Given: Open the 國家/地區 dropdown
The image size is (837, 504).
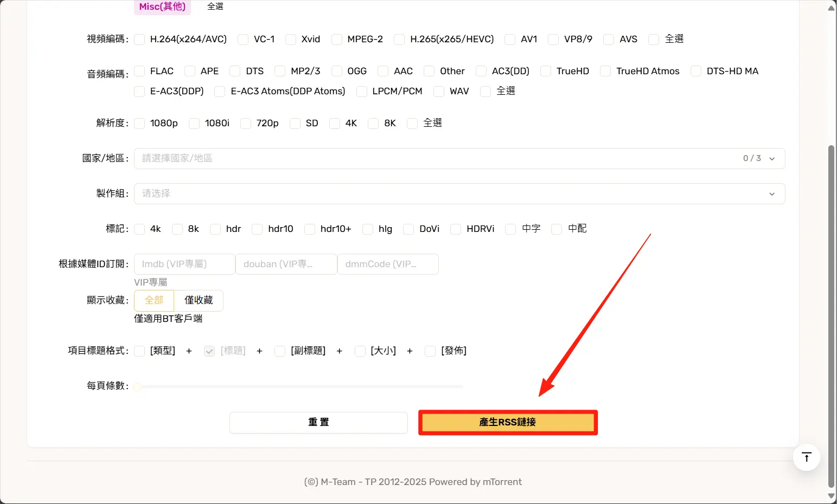Looking at the screenshot, I should coord(434,158).
